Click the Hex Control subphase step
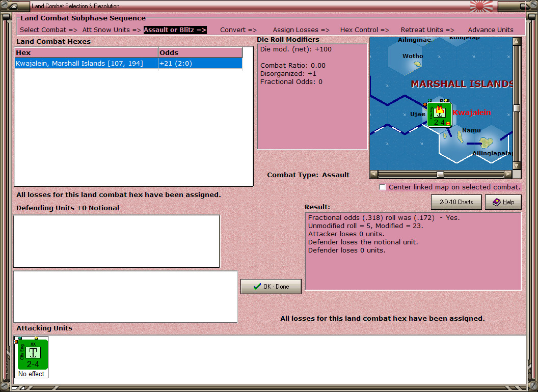 point(364,30)
